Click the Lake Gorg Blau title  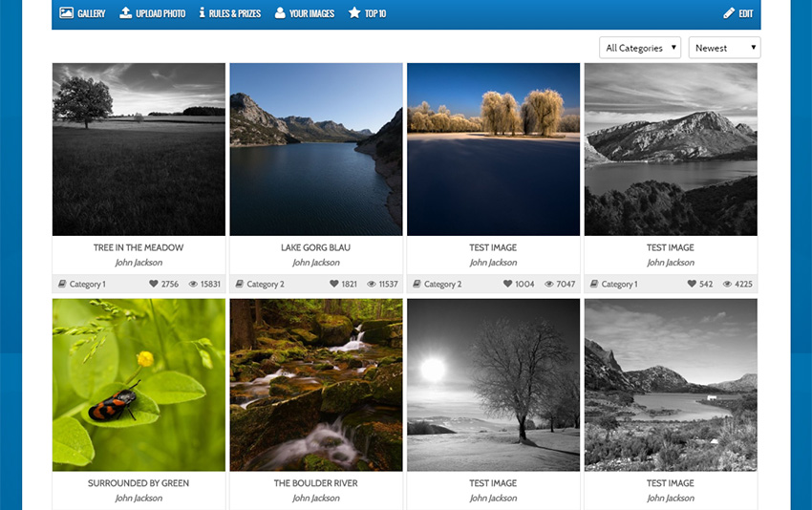click(316, 247)
